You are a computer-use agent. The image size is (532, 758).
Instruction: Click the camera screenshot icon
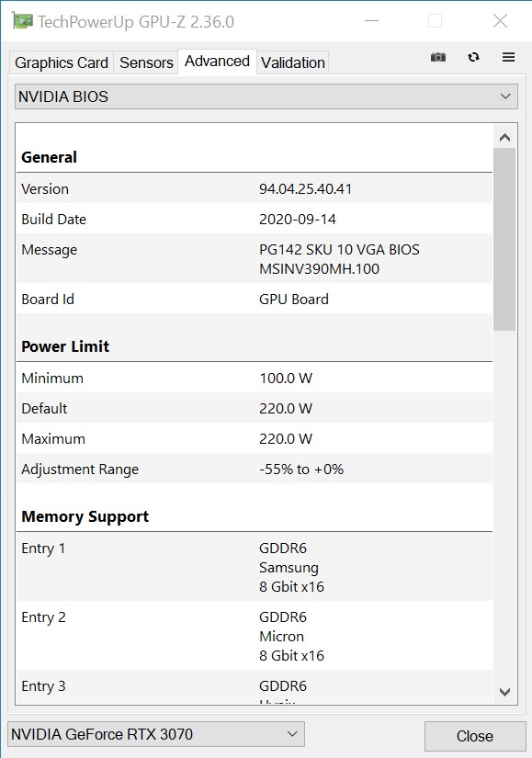(x=438, y=58)
